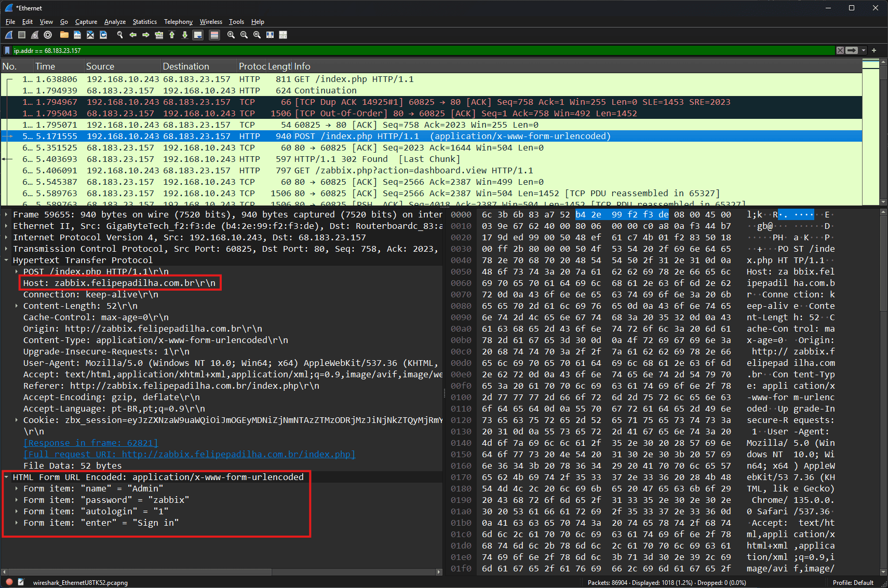Expand the Cookie header item
The height and width of the screenshot is (588, 888).
coord(17,420)
